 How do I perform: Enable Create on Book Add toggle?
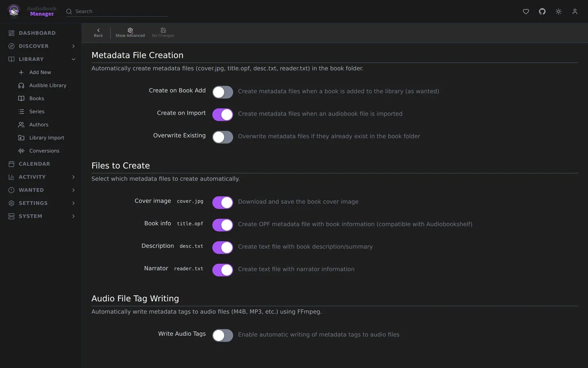click(x=223, y=92)
